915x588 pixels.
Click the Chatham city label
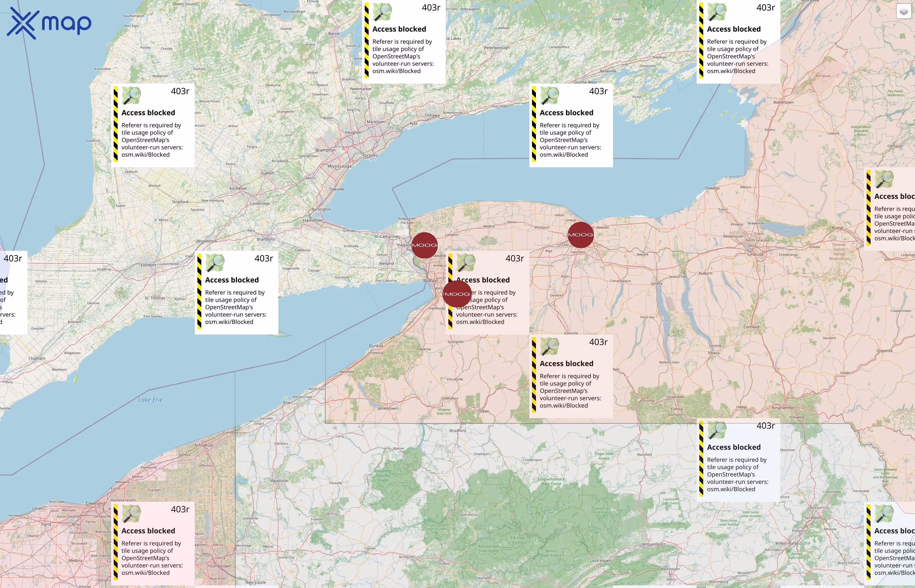(37, 359)
